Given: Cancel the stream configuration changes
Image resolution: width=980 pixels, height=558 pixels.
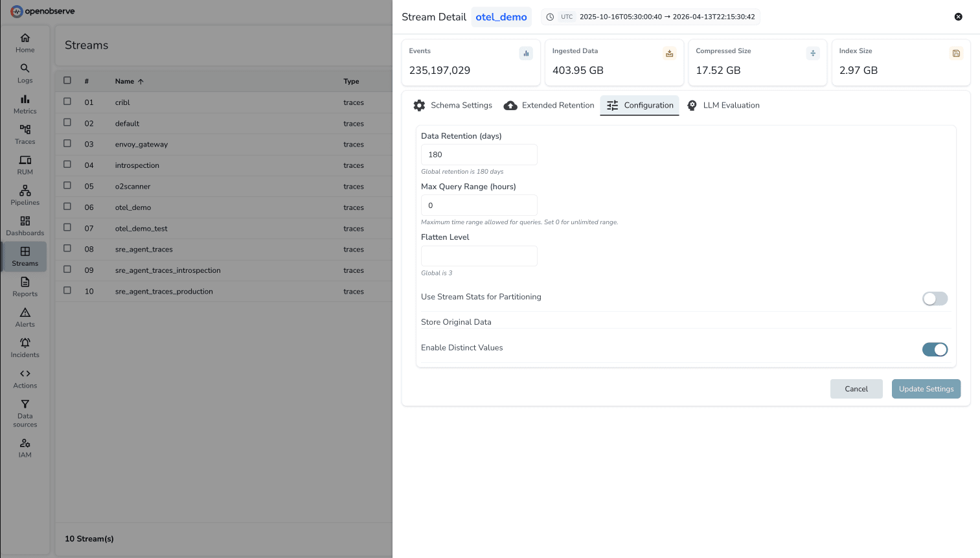Looking at the screenshot, I should [x=856, y=389].
